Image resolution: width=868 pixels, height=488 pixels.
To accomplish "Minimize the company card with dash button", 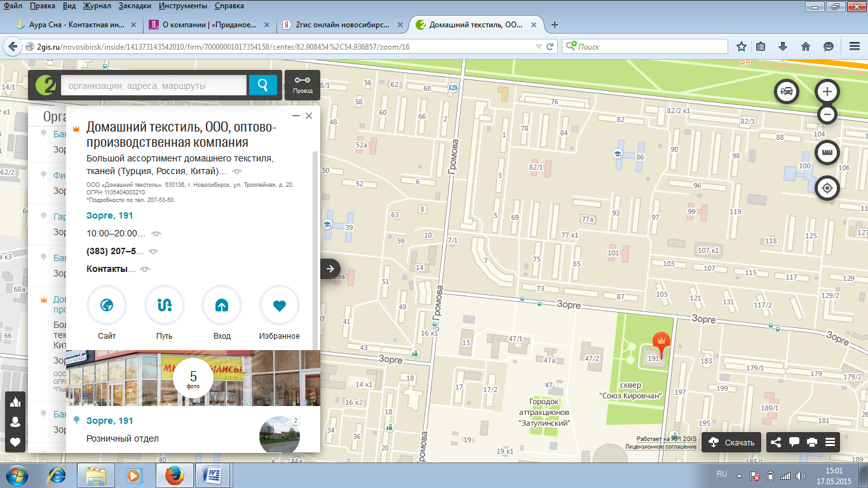I will click(295, 116).
